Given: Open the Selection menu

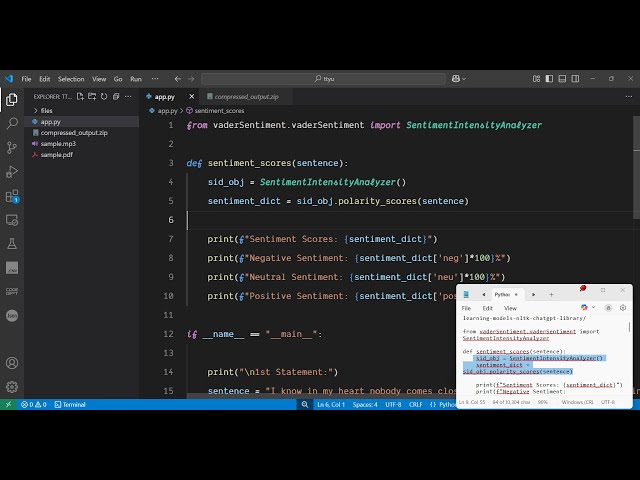Looking at the screenshot, I should point(71,79).
